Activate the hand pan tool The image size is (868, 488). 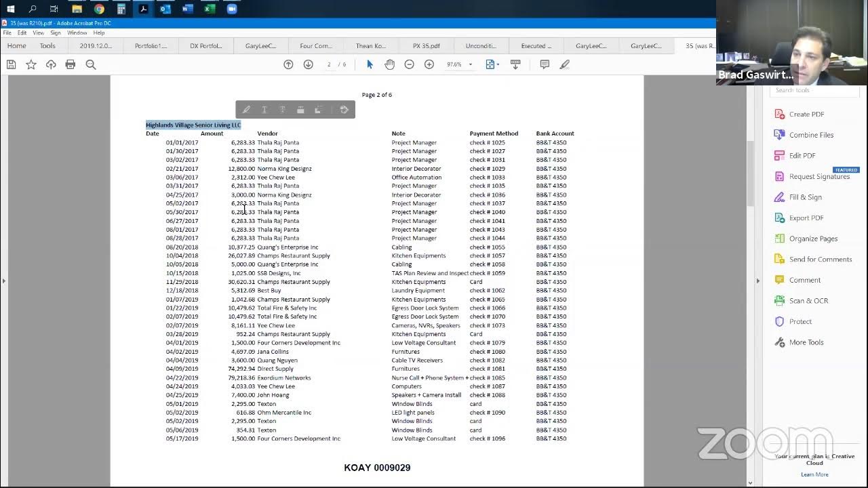(x=389, y=64)
